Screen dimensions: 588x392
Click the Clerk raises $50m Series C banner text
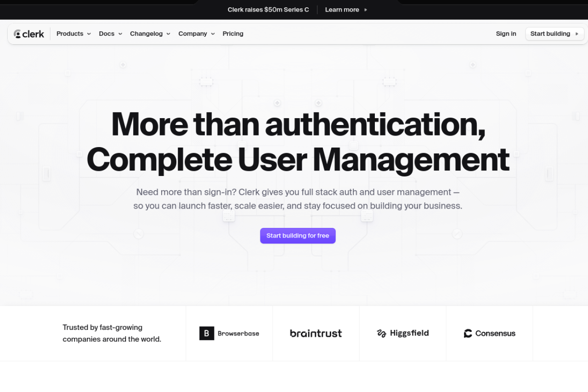click(x=268, y=10)
